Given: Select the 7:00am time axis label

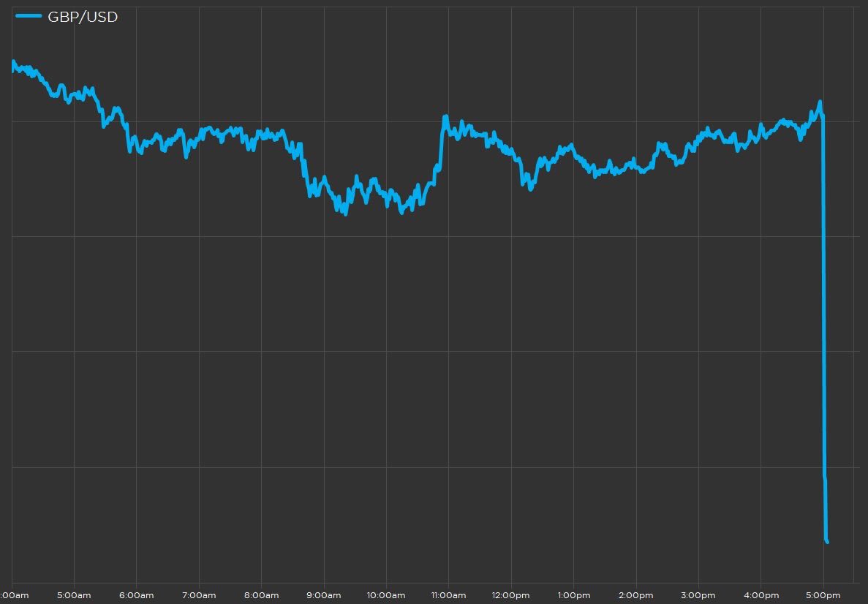Looking at the screenshot, I should (199, 596).
